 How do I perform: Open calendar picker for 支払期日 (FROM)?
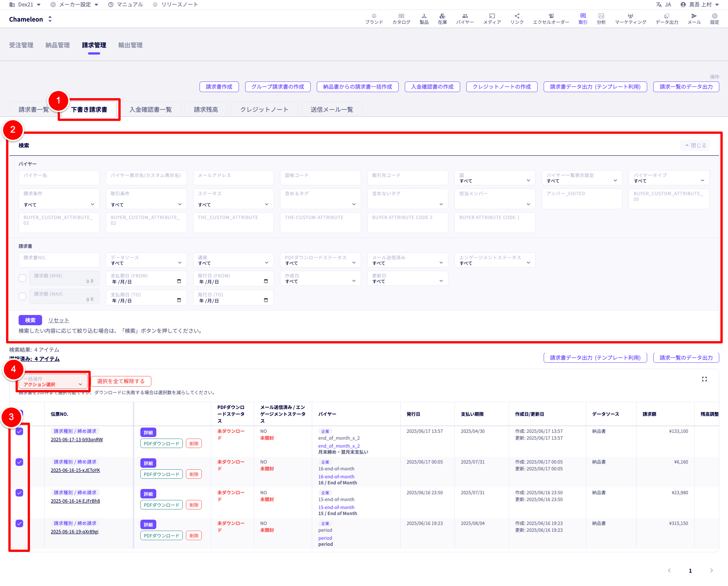click(179, 282)
